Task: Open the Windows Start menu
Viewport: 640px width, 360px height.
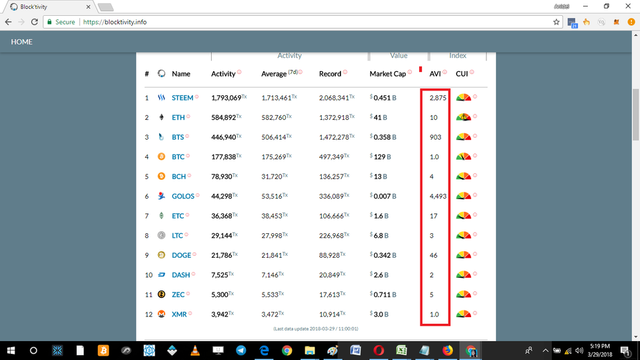Action: (11, 351)
